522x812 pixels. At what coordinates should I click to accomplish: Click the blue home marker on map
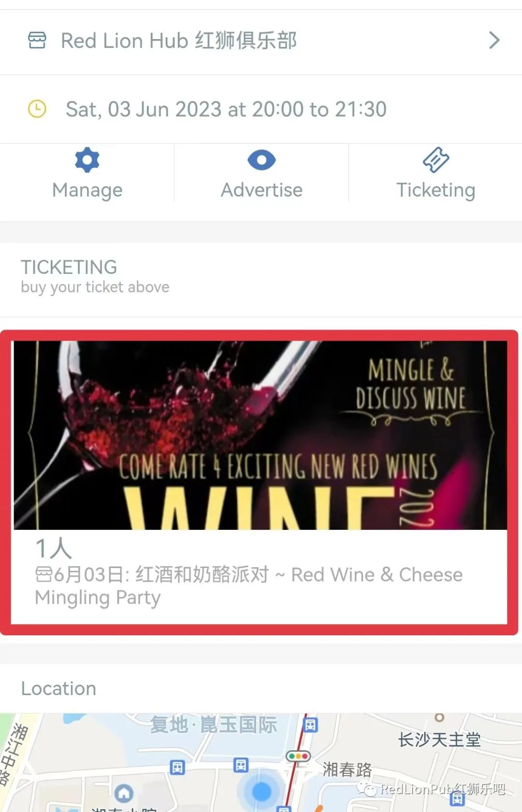click(124, 793)
